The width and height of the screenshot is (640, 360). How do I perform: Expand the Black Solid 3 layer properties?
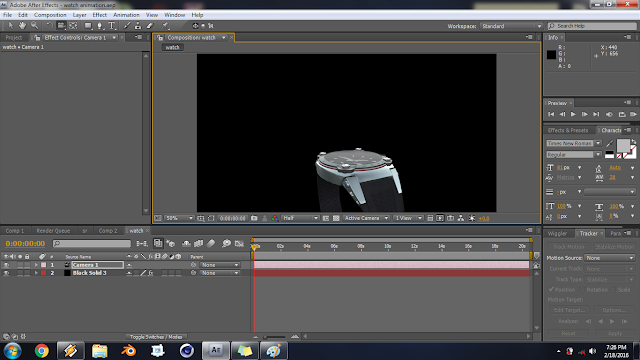36,273
